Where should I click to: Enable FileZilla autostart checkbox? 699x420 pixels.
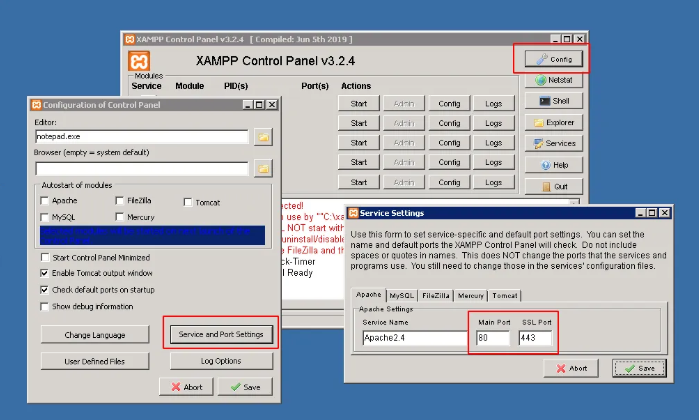click(x=119, y=201)
